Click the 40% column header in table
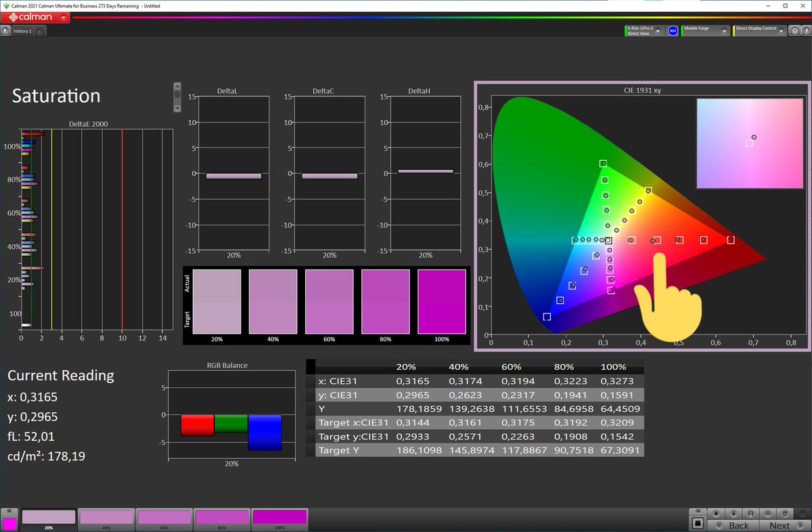 coord(459,367)
